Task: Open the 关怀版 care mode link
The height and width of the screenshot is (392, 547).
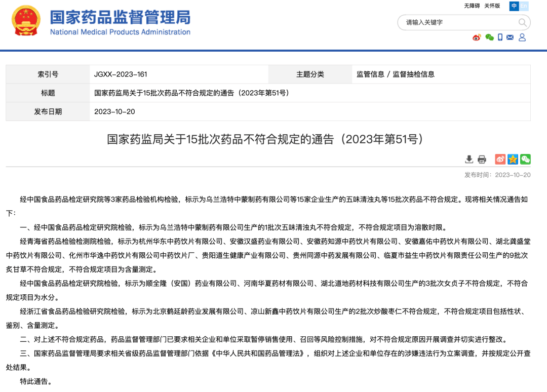Action: [492, 6]
